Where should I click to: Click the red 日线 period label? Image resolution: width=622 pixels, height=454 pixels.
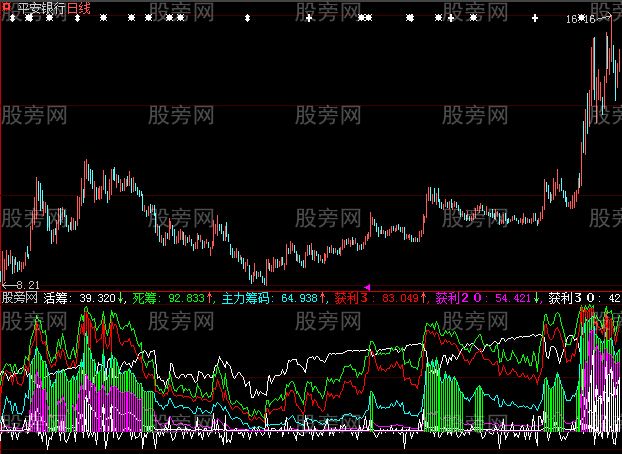click(x=79, y=8)
